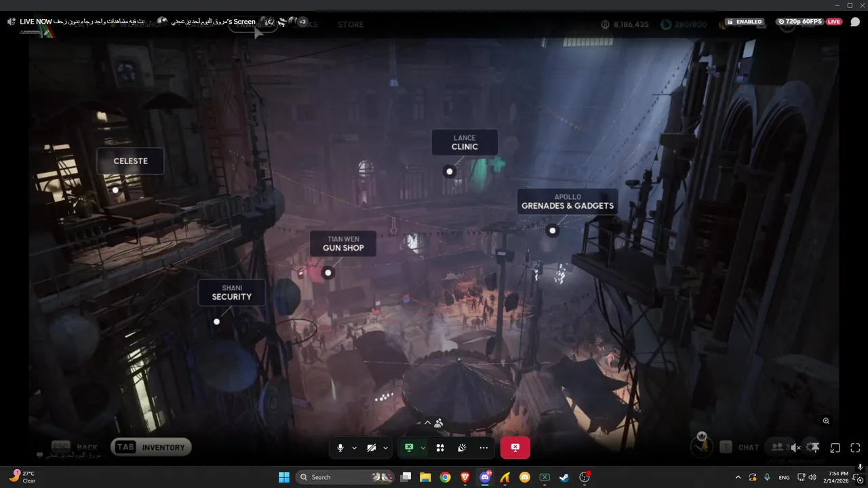This screenshot has height=488, width=868.
Task: Open the STORE tab in game
Action: pyautogui.click(x=351, y=24)
